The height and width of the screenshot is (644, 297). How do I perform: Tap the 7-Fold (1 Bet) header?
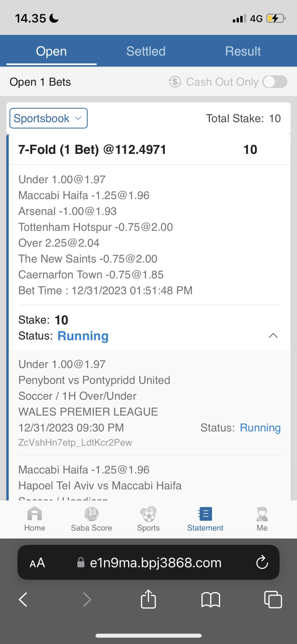(92, 150)
